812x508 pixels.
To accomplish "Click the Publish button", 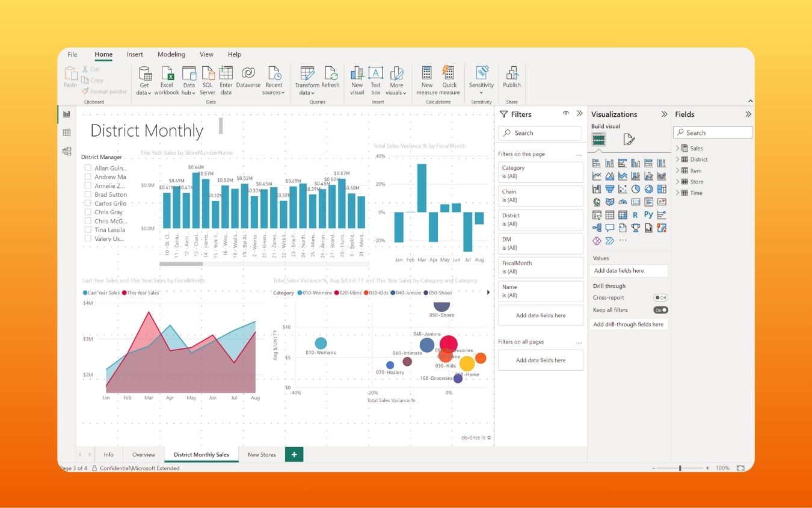I will pyautogui.click(x=511, y=81).
